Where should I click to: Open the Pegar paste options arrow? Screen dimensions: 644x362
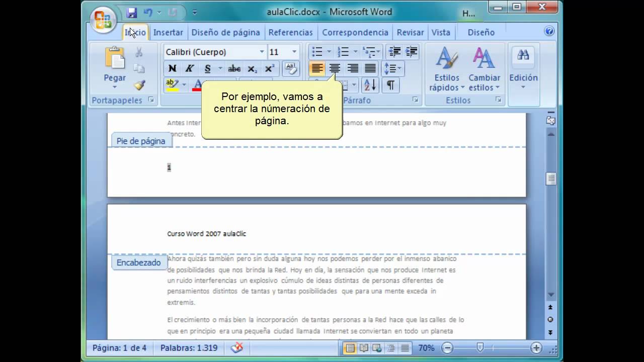(115, 87)
